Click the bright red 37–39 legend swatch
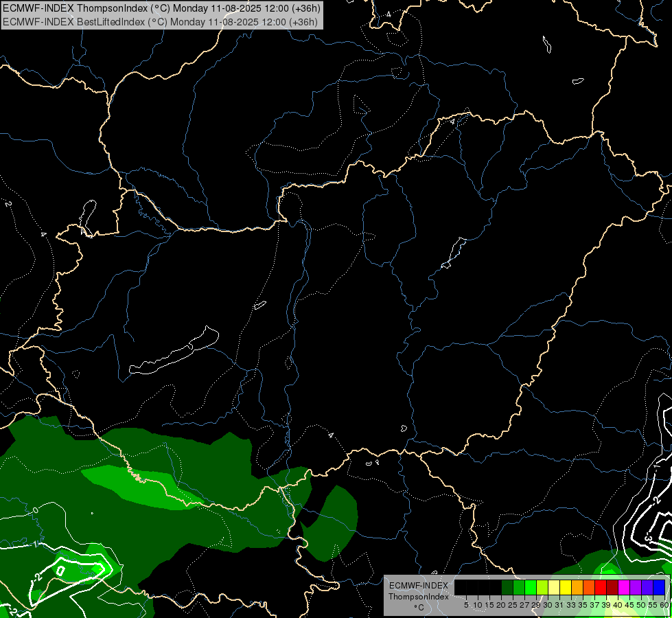Image resolution: width=672 pixels, height=618 pixels. (x=601, y=587)
